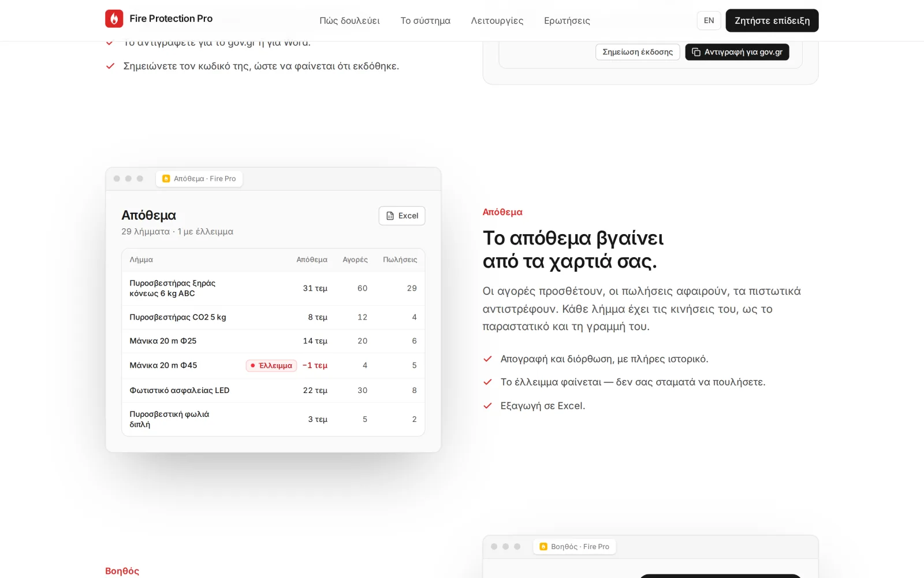Click the Απόθεμα column header in table
The image size is (924, 578).
pyautogui.click(x=312, y=260)
